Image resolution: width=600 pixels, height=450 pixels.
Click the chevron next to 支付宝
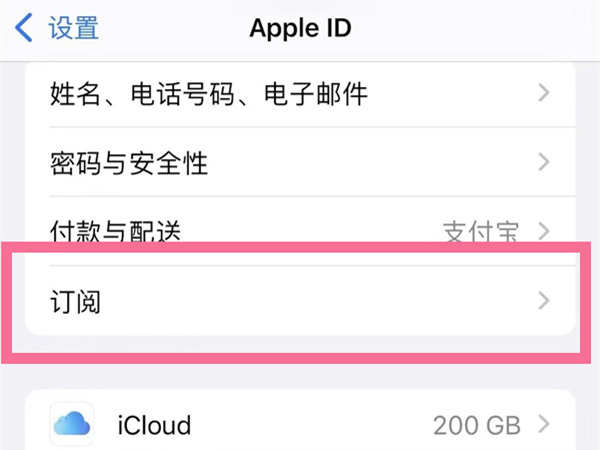544,232
